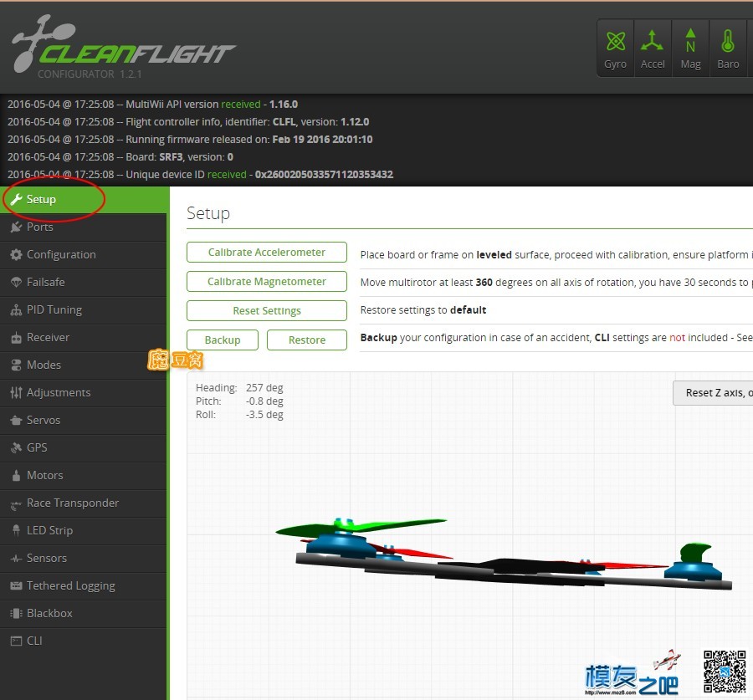Click the pulse icon beside Sensors
This screenshot has height=700, width=753.
coord(17,559)
